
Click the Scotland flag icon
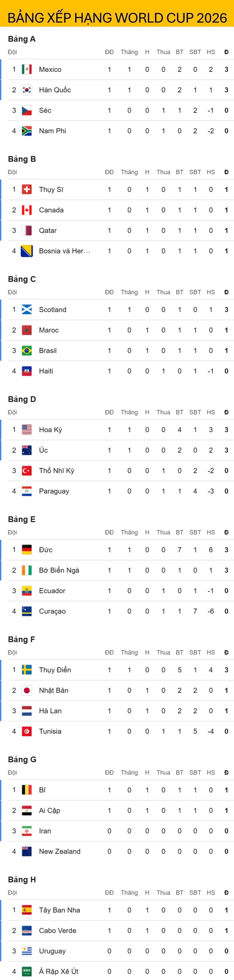tap(27, 310)
